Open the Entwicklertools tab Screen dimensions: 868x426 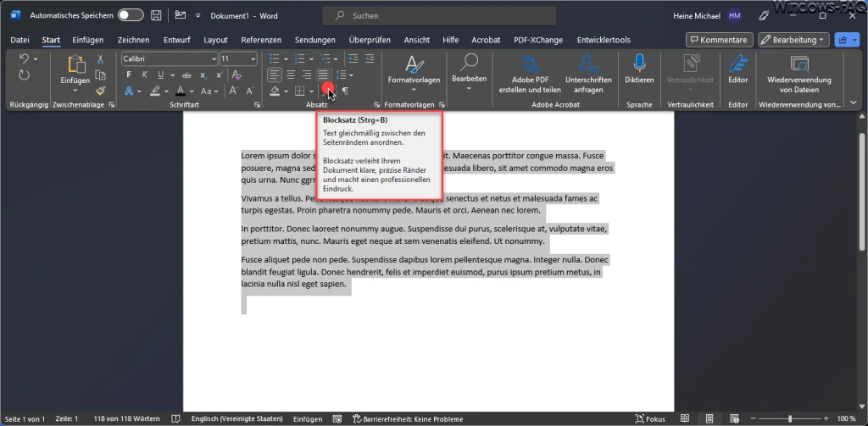tap(604, 40)
